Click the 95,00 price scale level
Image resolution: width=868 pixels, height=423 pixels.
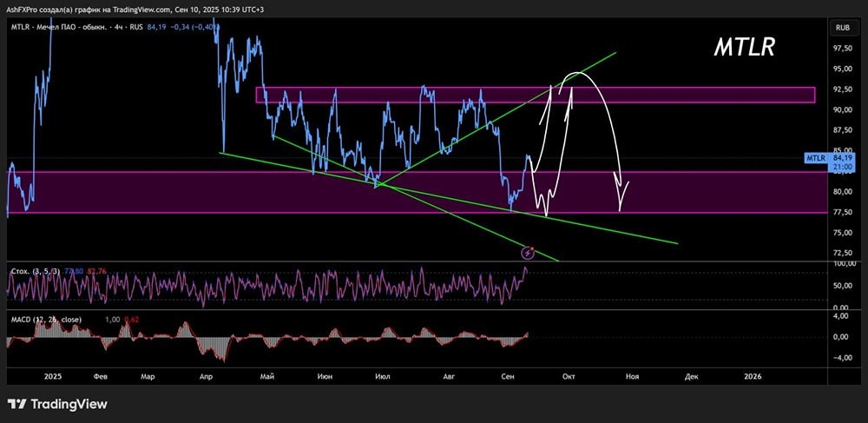click(x=843, y=69)
